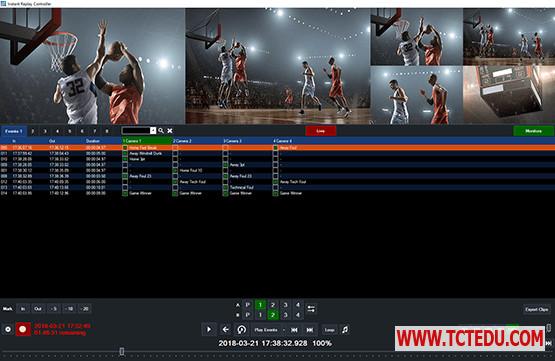The height and width of the screenshot is (361, 555).
Task: Click the 1 Camera 1 column header
Action: (x=147, y=141)
